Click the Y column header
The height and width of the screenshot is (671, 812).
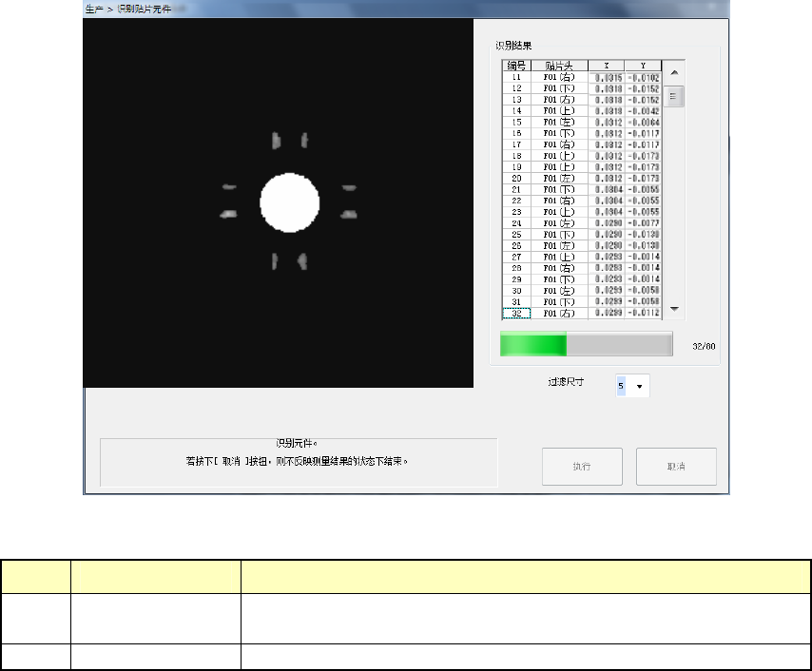pyautogui.click(x=643, y=66)
